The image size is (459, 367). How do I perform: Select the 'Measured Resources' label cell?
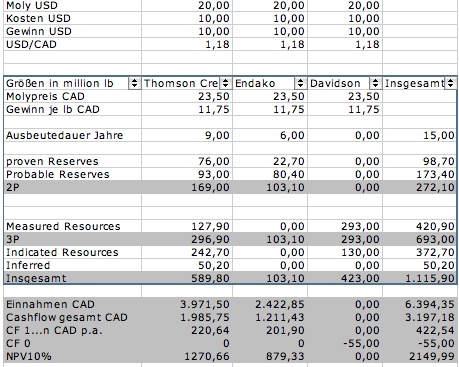point(72,226)
